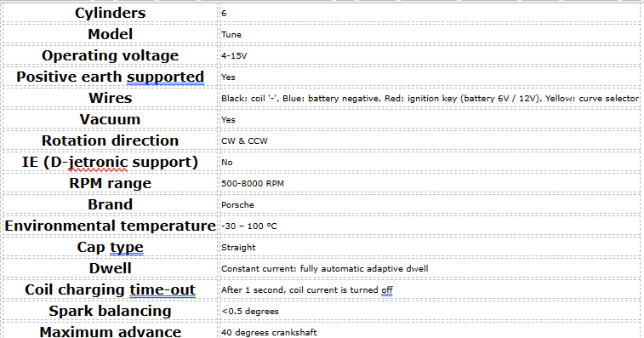Select the cylinders value cell showing 6

click(430, 13)
